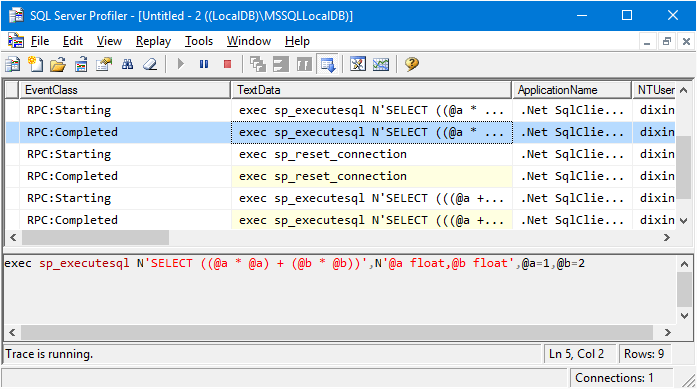697x389 pixels.
Task: Open the Replay menu
Action: [x=153, y=41]
